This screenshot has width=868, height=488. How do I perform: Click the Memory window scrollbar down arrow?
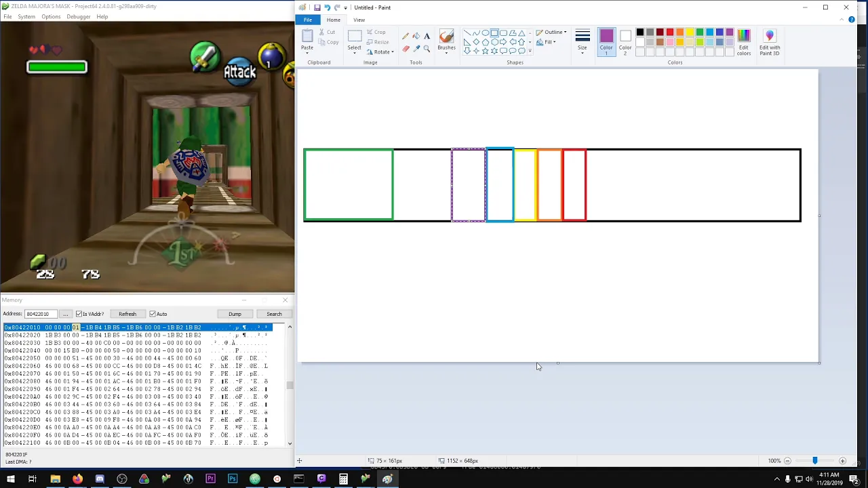click(290, 443)
